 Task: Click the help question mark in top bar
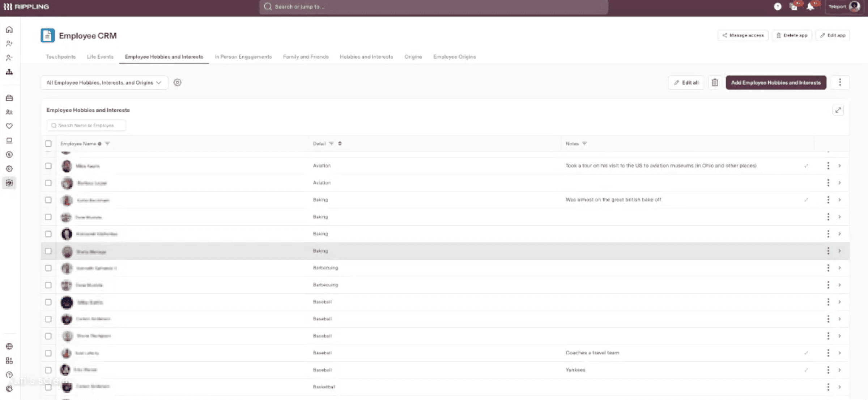pos(778,7)
